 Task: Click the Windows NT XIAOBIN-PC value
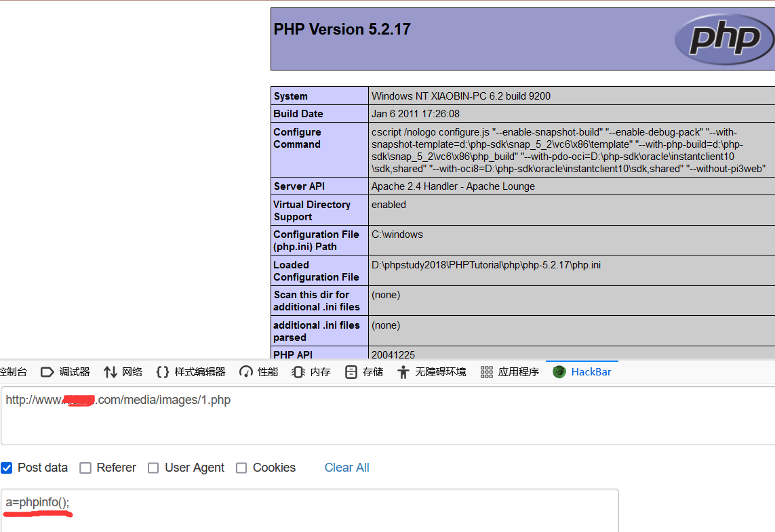tap(461, 96)
